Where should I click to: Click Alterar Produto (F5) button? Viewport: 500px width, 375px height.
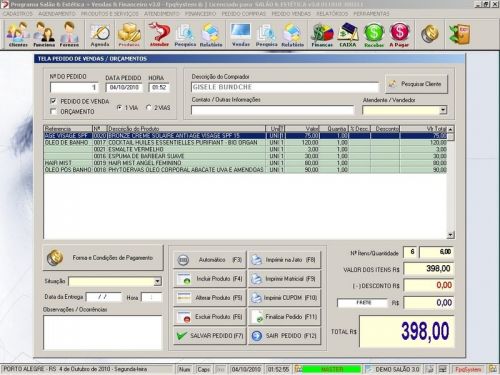click(210, 298)
